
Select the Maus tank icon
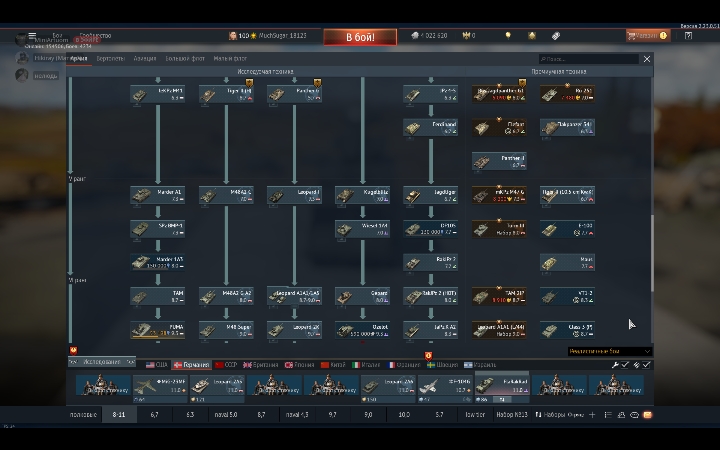tap(549, 263)
